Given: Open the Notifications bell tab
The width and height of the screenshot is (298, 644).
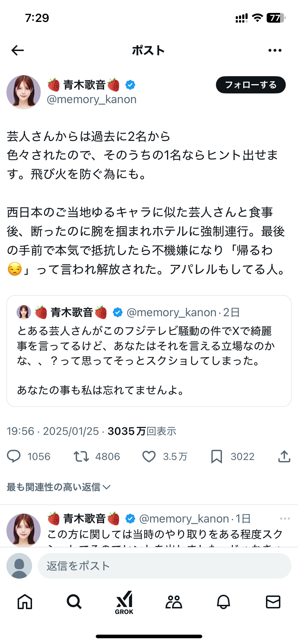Looking at the screenshot, I should click(223, 602).
